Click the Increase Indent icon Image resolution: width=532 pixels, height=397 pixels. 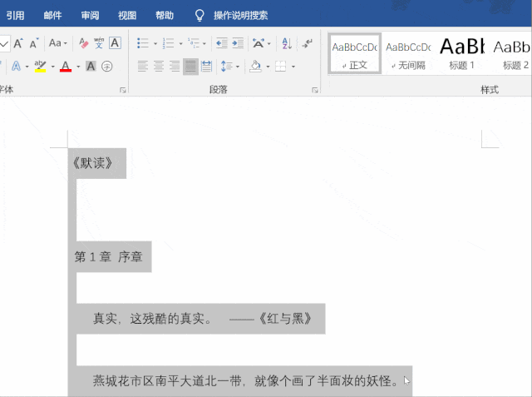coord(238,43)
